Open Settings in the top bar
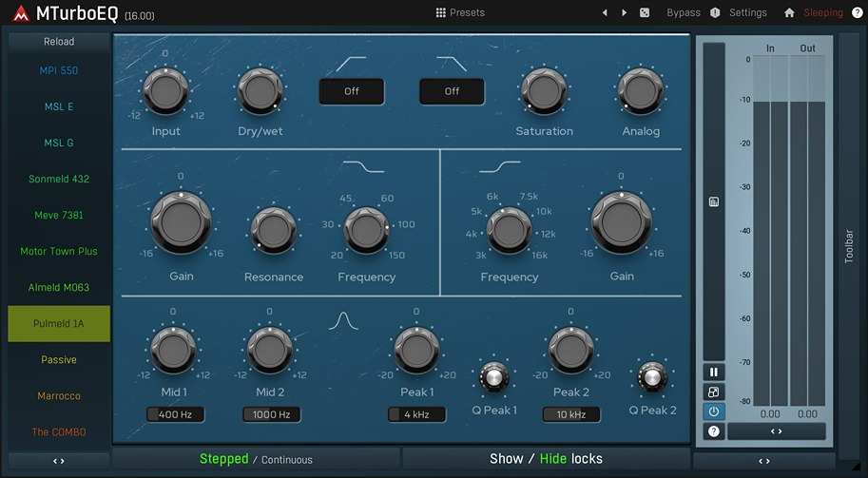Image resolution: width=868 pixels, height=478 pixels. [x=747, y=13]
